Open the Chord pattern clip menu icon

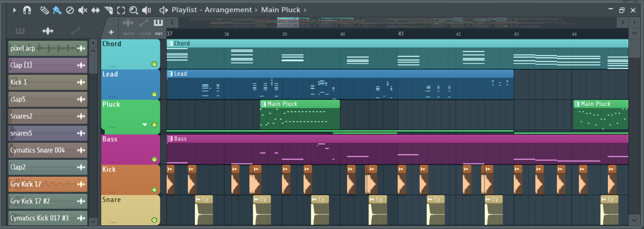click(170, 43)
